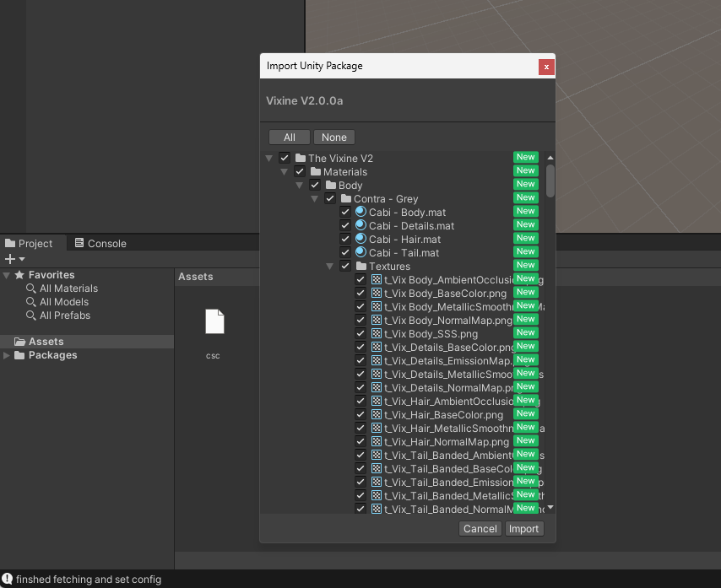Collapse the Contra - Grey folder
The width and height of the screenshot is (721, 588).
[x=314, y=199]
